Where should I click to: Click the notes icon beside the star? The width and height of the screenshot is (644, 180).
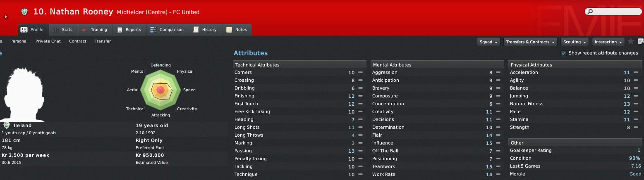[x=641, y=41]
